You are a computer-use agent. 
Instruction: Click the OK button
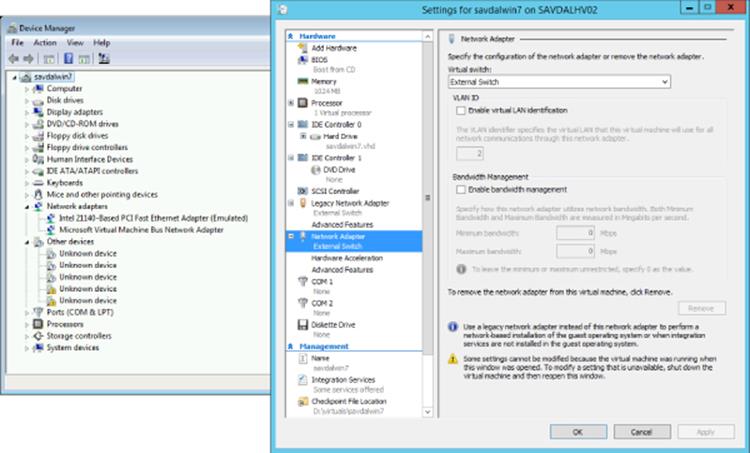(578, 432)
